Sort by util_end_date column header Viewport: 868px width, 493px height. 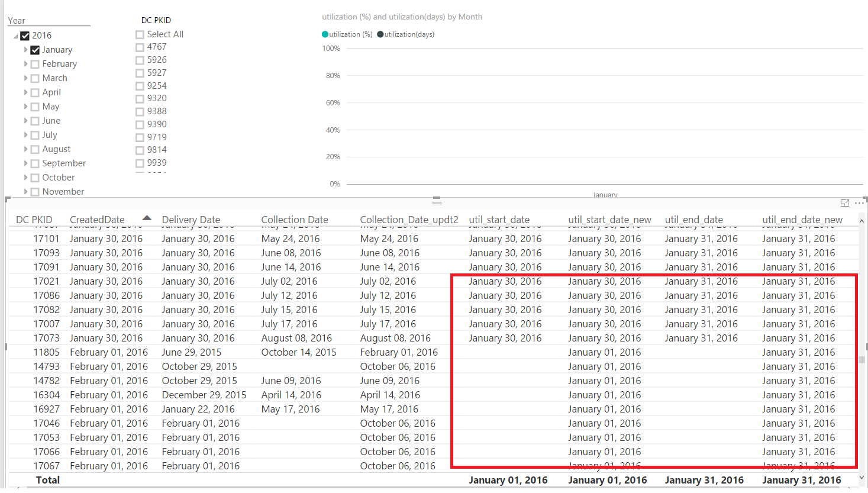coord(694,220)
